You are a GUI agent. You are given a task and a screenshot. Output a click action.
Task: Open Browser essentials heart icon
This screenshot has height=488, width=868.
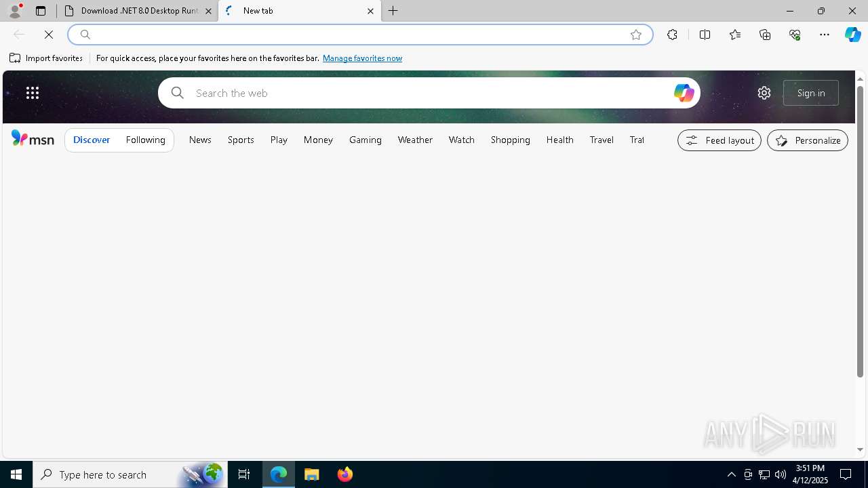click(795, 35)
